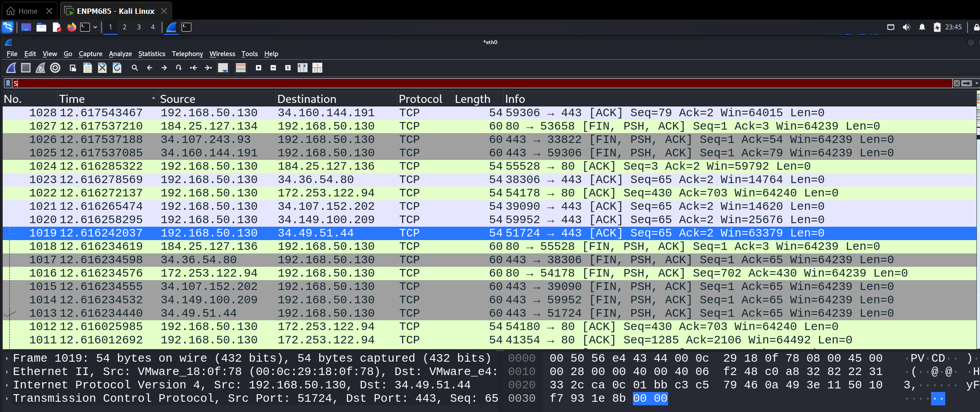The height and width of the screenshot is (412, 980).
Task: Open the Telephony menu
Action: pos(187,53)
